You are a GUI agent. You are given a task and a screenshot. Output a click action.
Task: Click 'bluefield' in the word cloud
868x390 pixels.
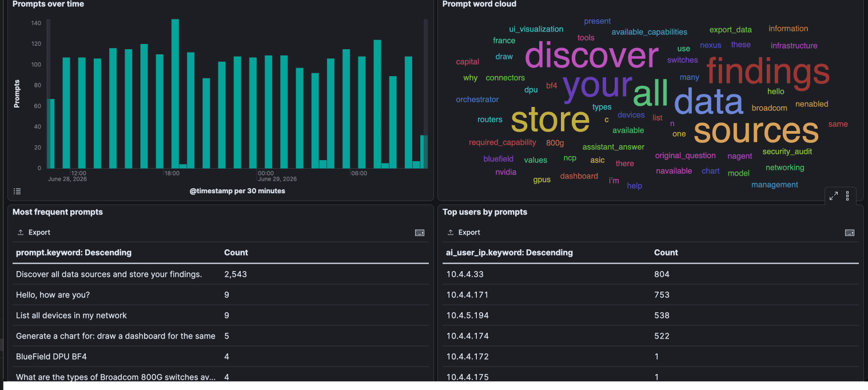[x=499, y=159]
